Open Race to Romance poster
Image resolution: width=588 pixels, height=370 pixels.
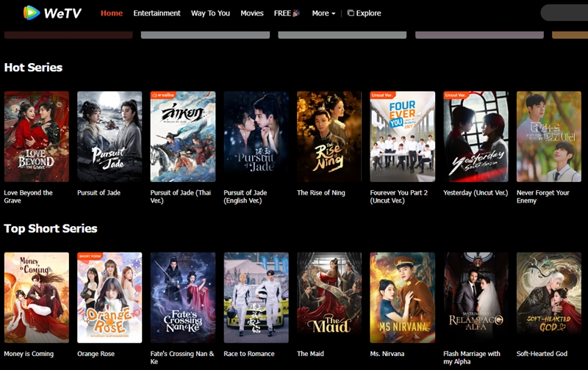tap(256, 298)
